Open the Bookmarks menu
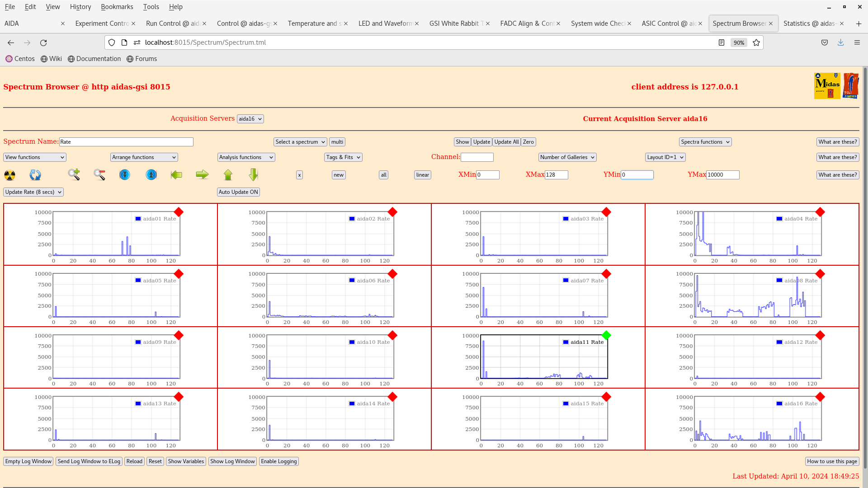Image resolution: width=868 pixels, height=488 pixels. [117, 7]
